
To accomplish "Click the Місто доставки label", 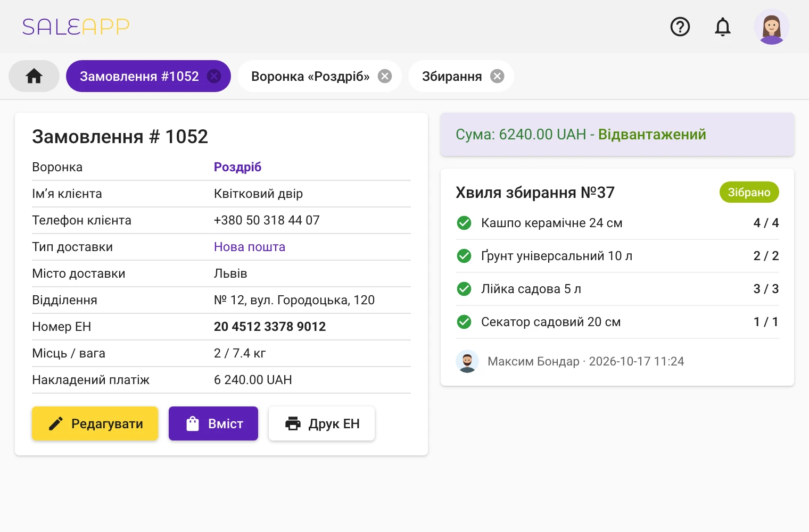I will (79, 273).
